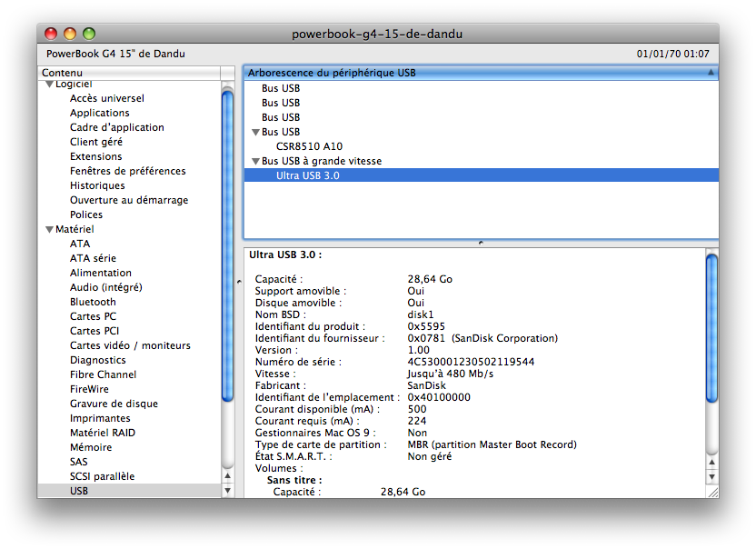Select Matériel RAID entry
756x549 pixels.
point(103,433)
